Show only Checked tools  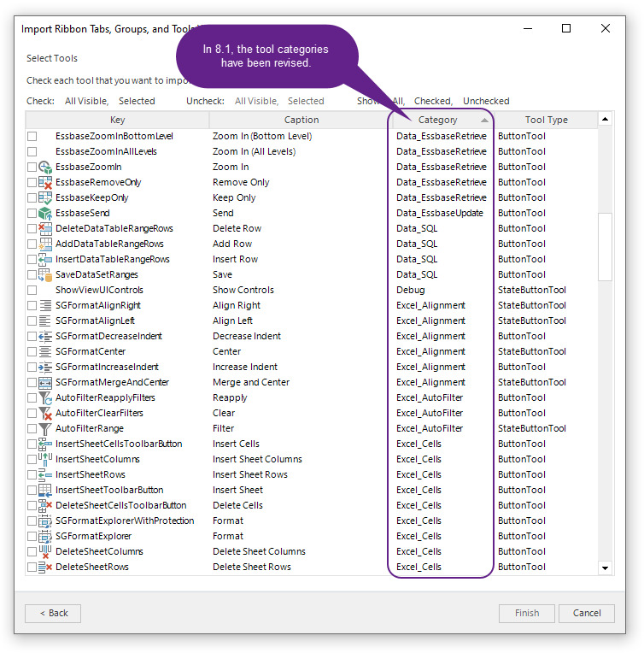tap(433, 101)
